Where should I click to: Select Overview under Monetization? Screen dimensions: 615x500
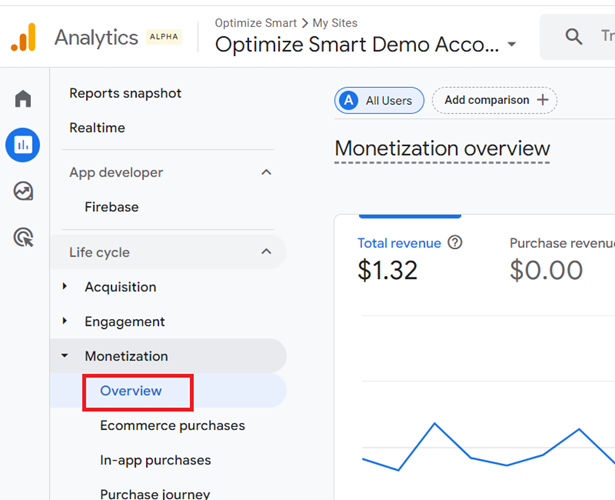click(x=131, y=391)
